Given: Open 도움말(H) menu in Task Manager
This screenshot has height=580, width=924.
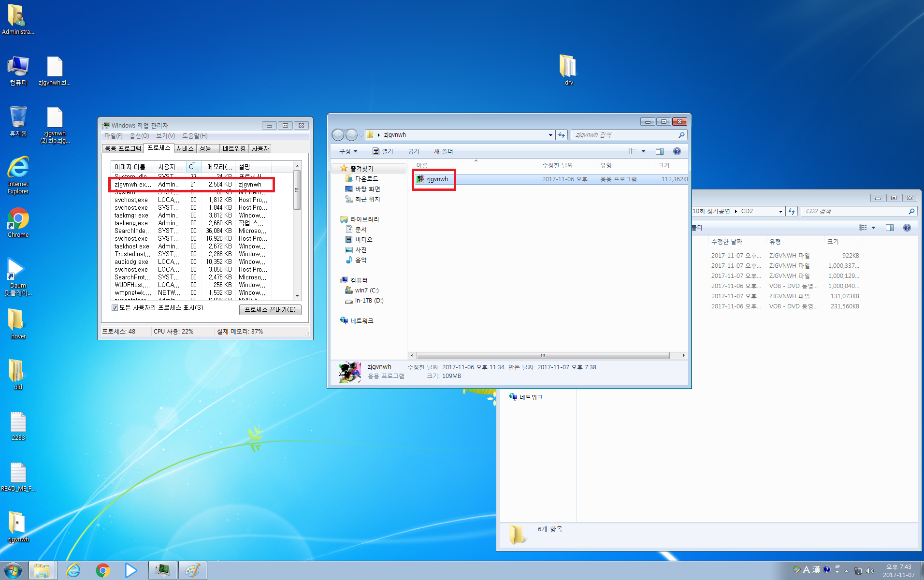Looking at the screenshot, I should pyautogui.click(x=195, y=136).
